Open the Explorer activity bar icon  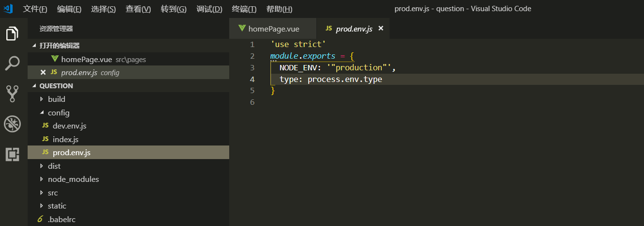tap(12, 34)
